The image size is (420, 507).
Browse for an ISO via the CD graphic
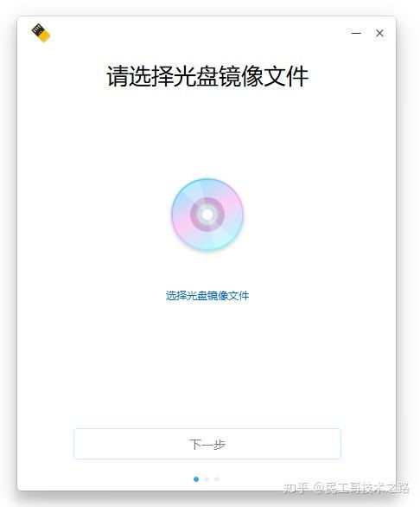(x=207, y=215)
